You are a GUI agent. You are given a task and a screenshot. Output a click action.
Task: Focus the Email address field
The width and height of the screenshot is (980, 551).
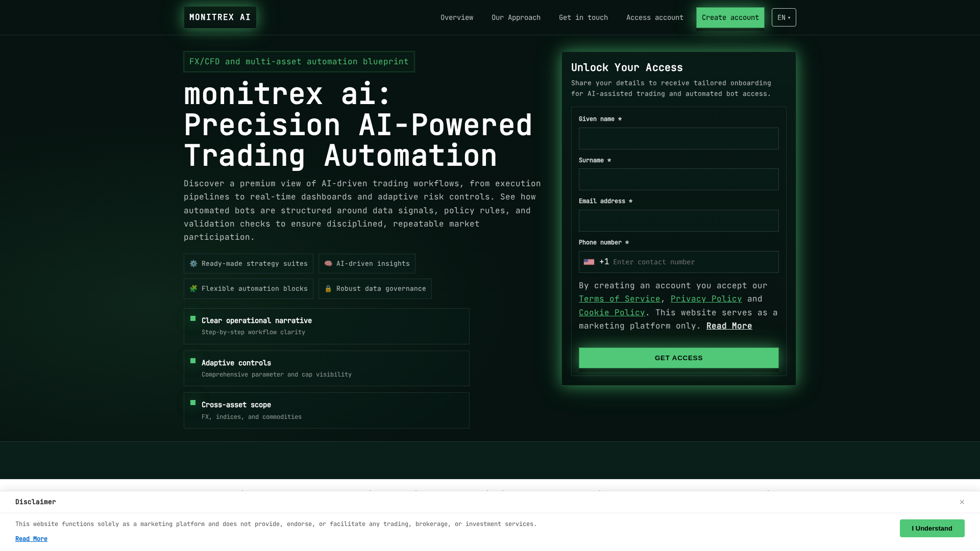pos(679,220)
